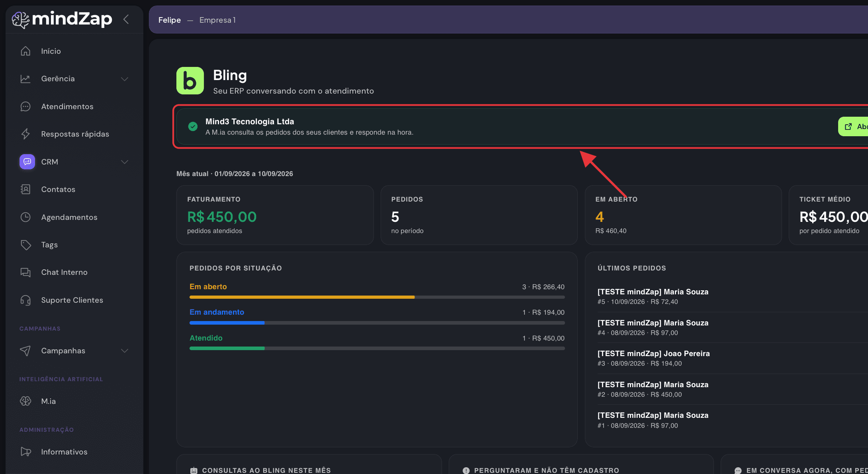Open order #2 Maria Souza R$ 450,00
868x474 pixels.
tap(732, 389)
